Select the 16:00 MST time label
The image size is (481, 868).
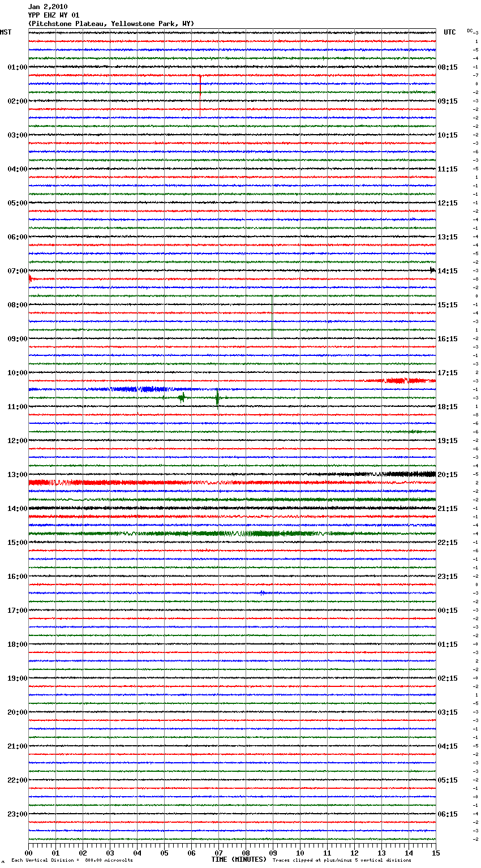click(18, 577)
